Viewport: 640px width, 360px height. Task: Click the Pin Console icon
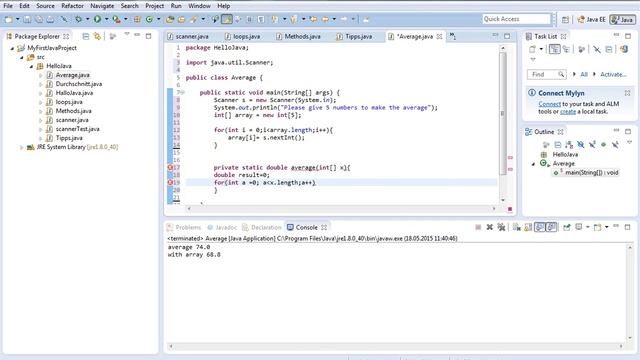pos(567,227)
